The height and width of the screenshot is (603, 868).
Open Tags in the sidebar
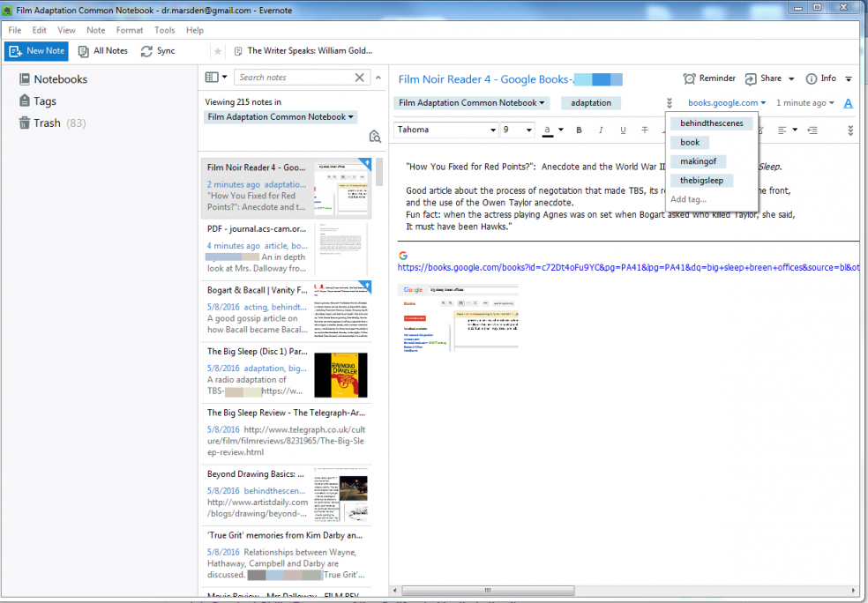click(38, 100)
